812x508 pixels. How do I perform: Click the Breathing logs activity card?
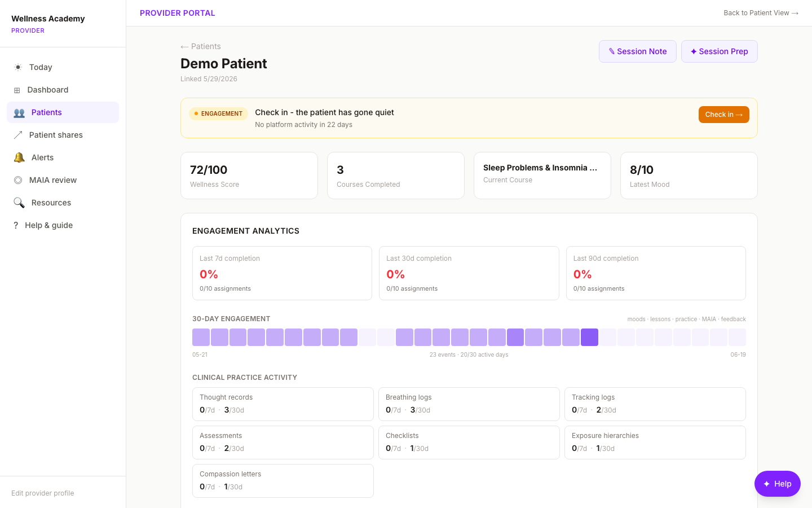(469, 404)
